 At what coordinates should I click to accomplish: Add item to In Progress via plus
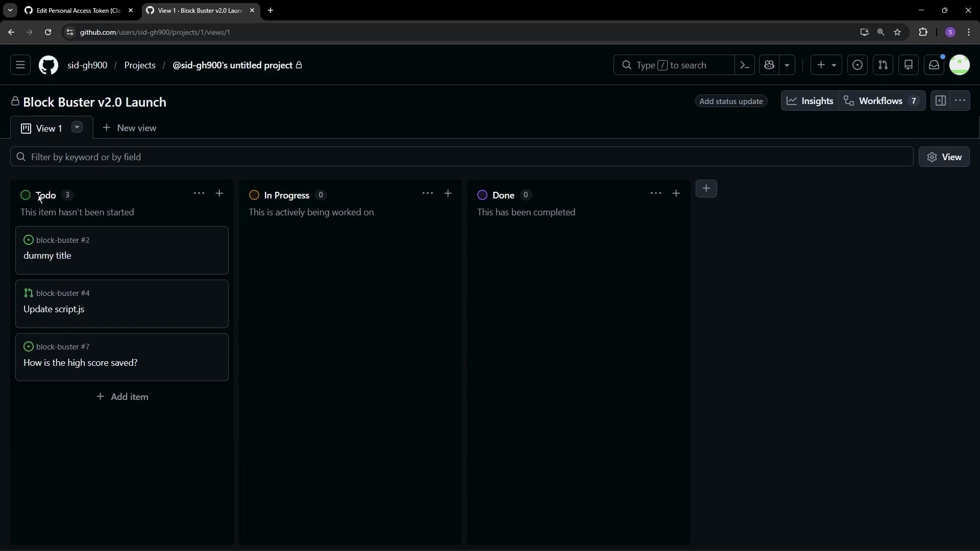[448, 194]
